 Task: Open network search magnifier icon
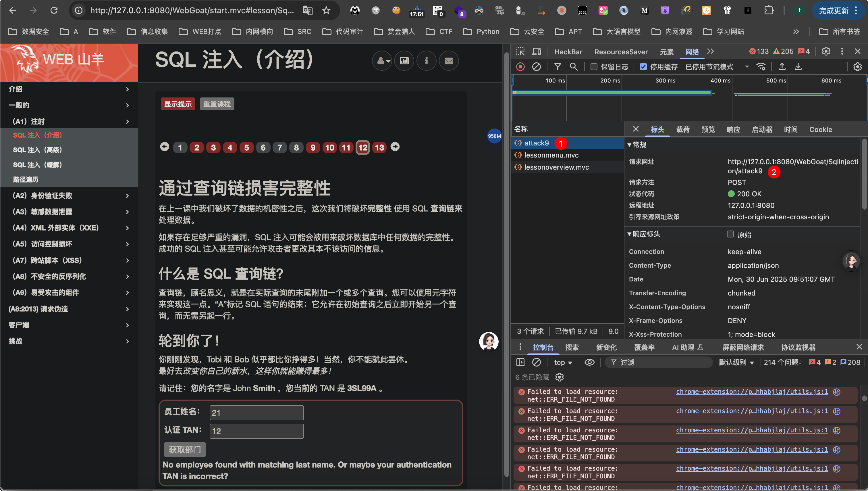click(x=574, y=67)
